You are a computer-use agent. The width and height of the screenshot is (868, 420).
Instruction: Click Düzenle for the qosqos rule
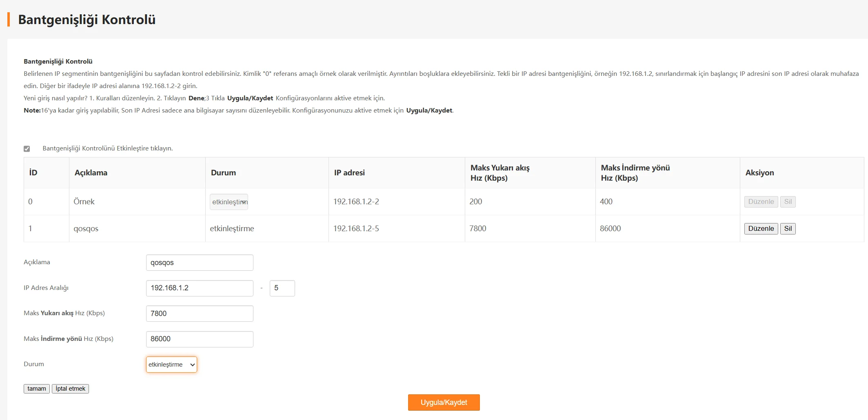click(761, 229)
